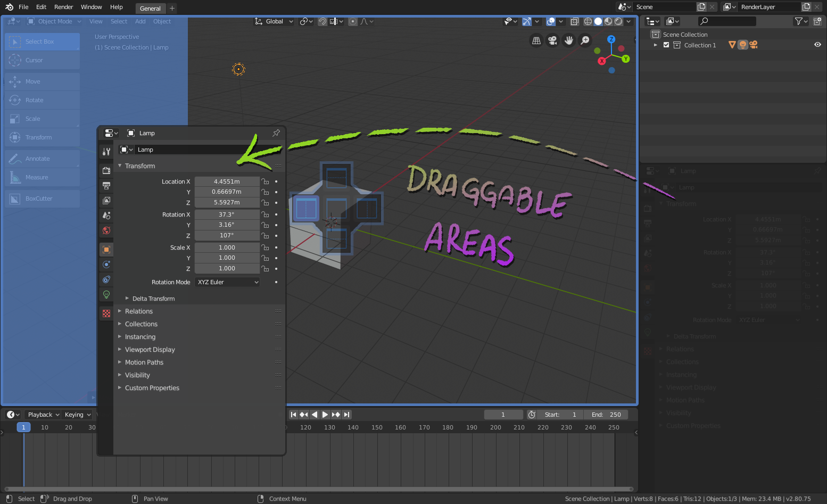Open the Rotation Mode XYZ Euler dropdown
The image size is (827, 504).
click(227, 282)
